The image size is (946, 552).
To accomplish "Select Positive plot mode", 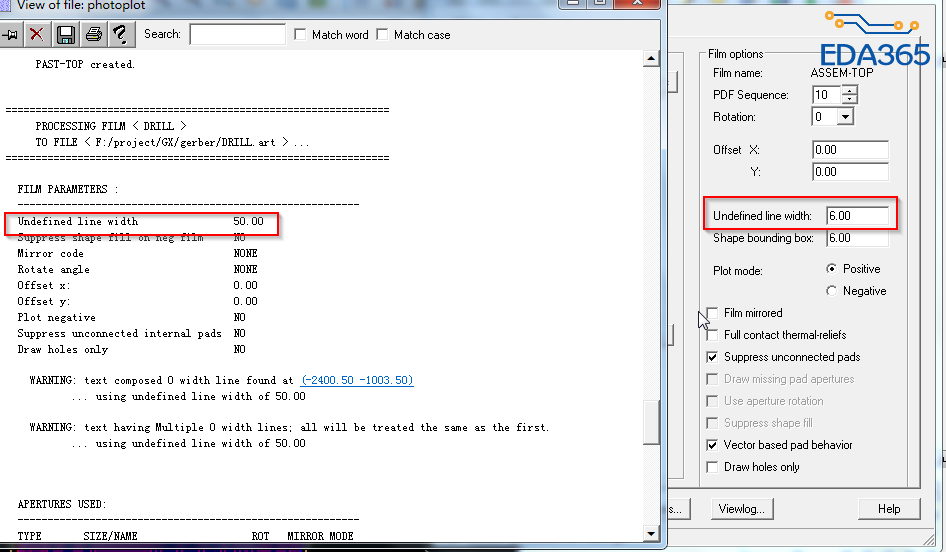I will (x=831, y=268).
